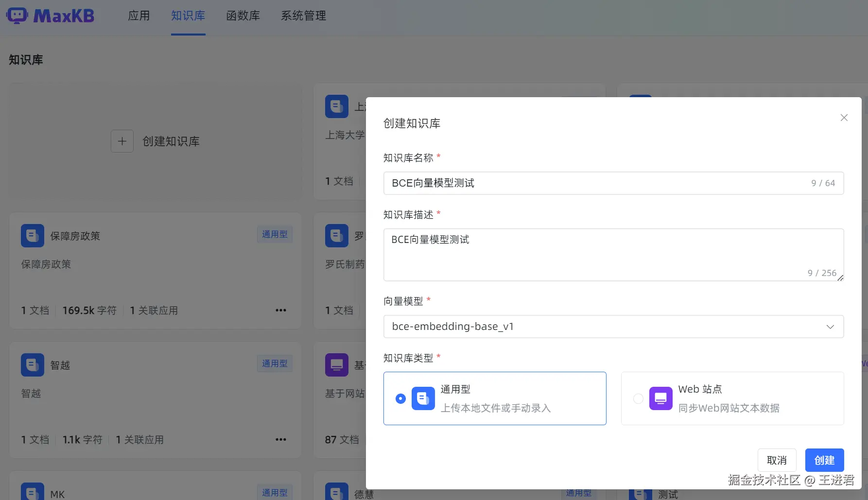
Task: Click the 知识库描述 text area
Action: (613, 255)
